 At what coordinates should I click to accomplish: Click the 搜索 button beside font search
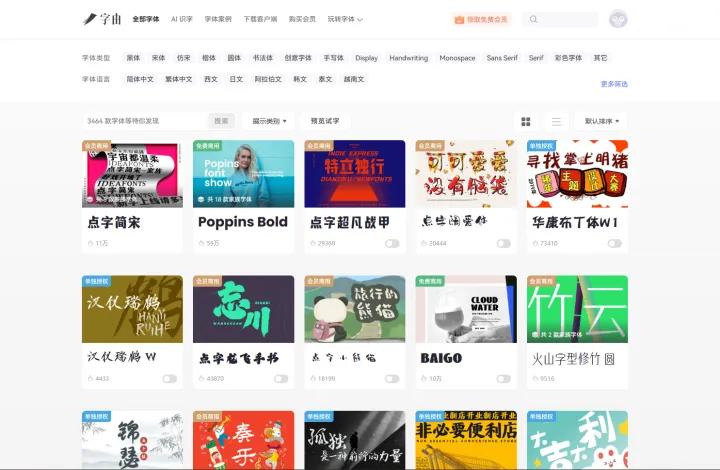[221, 121]
